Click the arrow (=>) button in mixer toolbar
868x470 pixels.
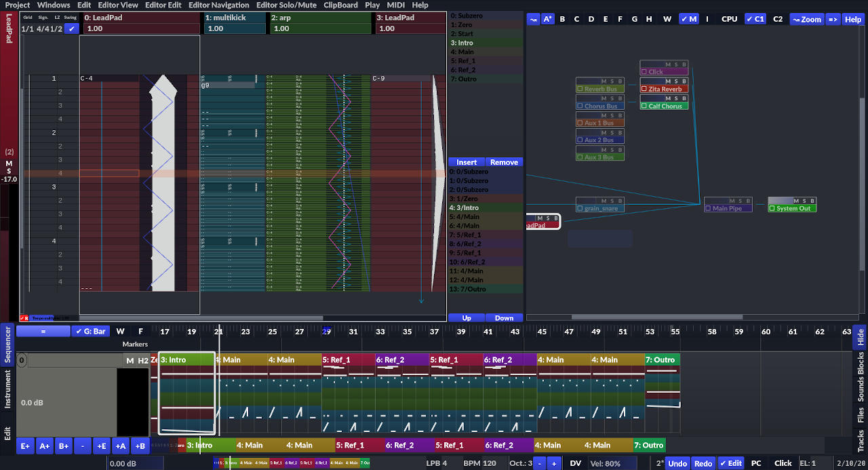pos(833,19)
